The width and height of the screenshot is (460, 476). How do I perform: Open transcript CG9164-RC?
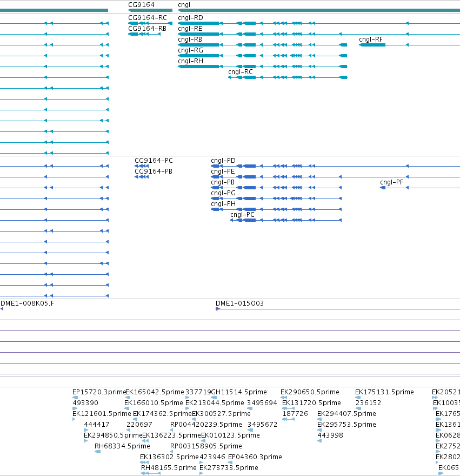click(148, 18)
